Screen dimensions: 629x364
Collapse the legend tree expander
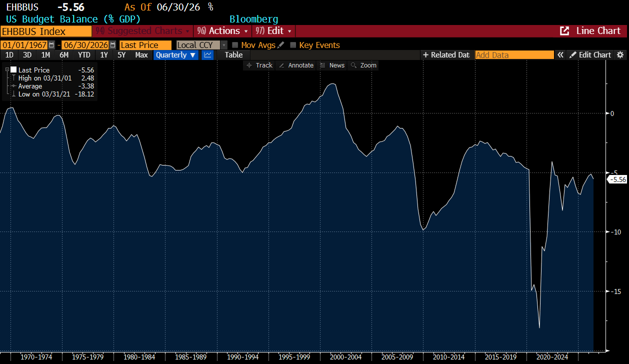(x=7, y=70)
